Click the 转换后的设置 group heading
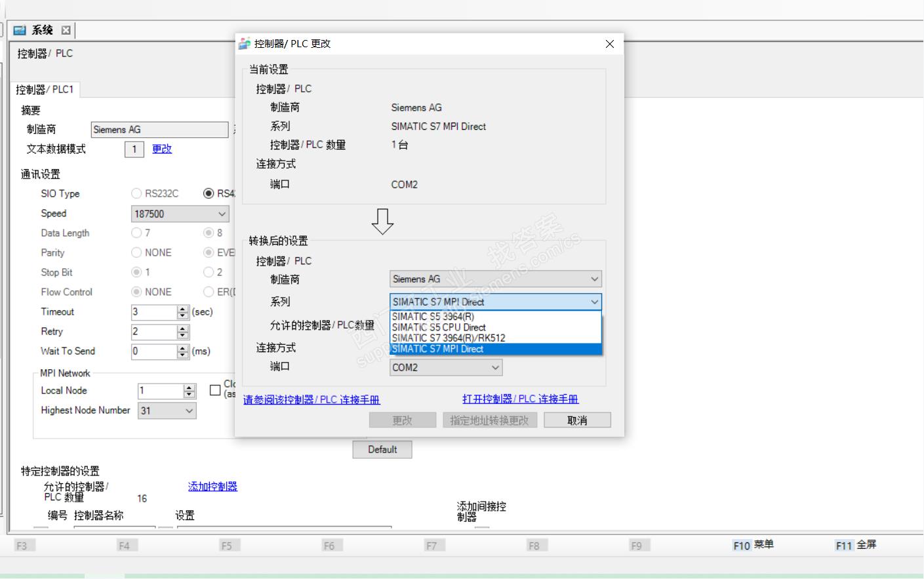The width and height of the screenshot is (924, 579). [278, 241]
